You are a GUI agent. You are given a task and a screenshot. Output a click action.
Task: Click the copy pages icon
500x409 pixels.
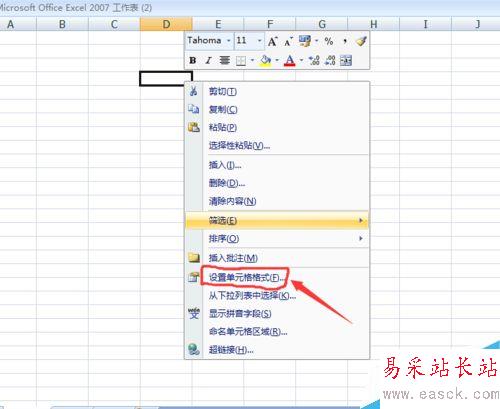(x=194, y=109)
